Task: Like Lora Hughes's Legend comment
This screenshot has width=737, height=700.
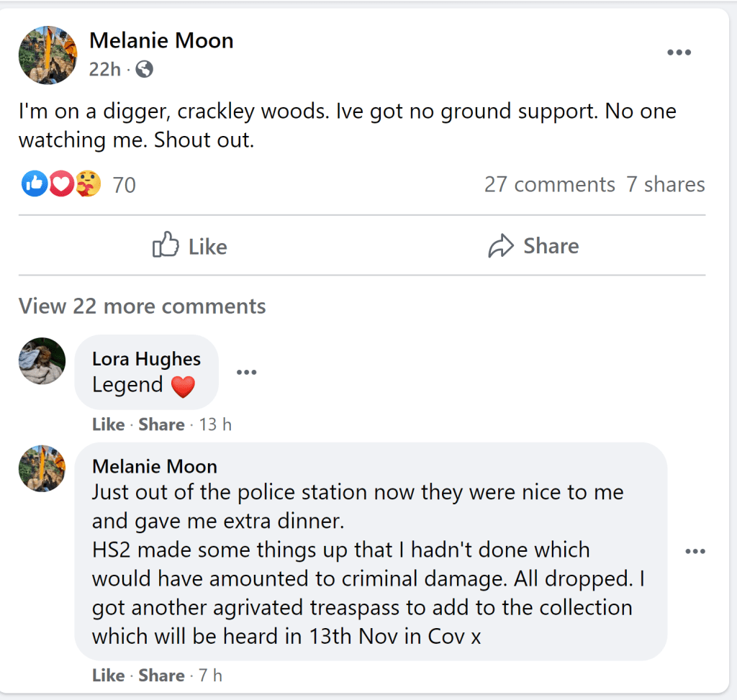Action: click(108, 424)
